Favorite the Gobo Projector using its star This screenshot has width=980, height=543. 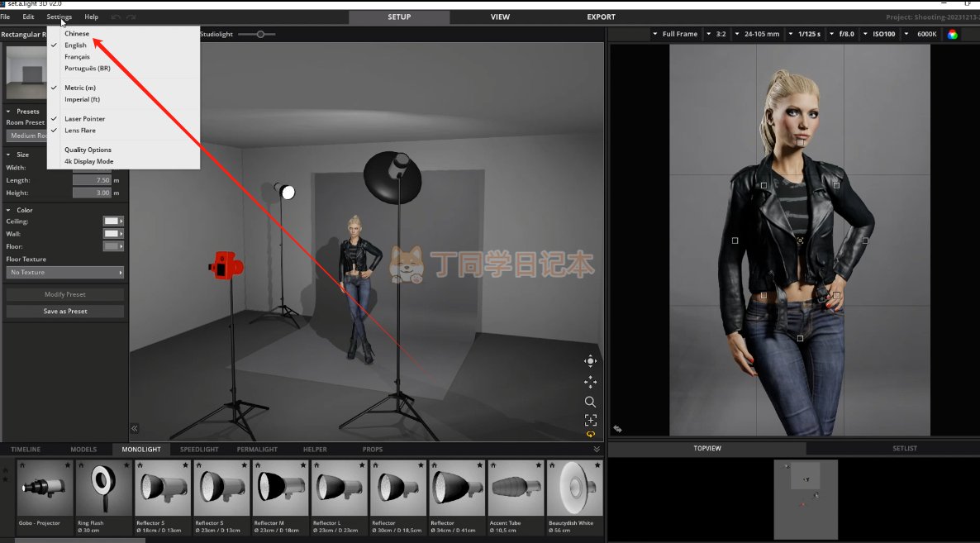[x=69, y=465]
